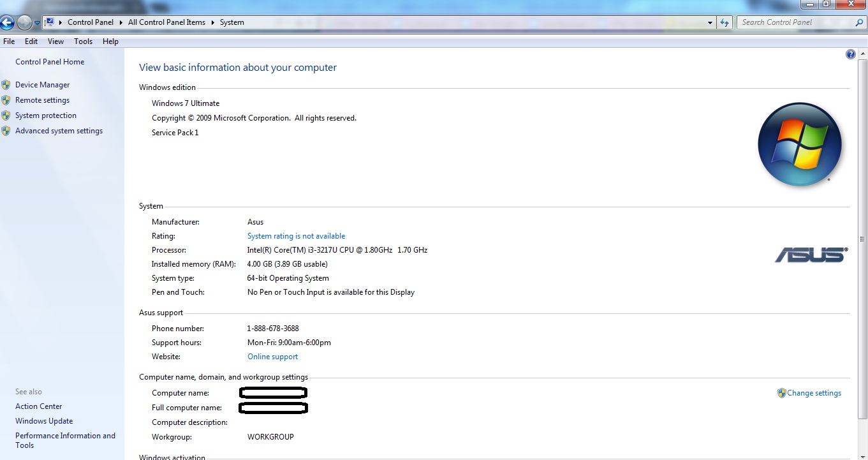This screenshot has width=868, height=460.
Task: Click Change settings link
Action: (x=814, y=393)
